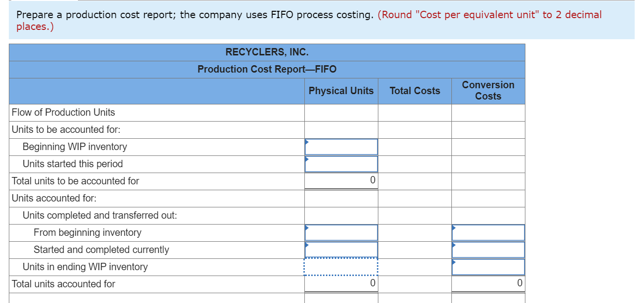Click the RECYCLERS, INC. title bar

point(267,52)
